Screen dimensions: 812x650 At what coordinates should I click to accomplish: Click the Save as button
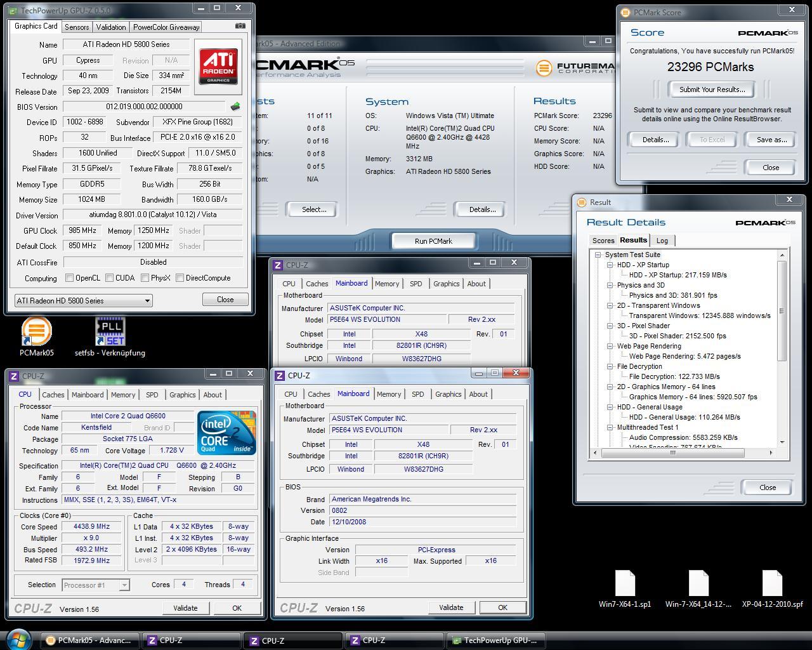[x=771, y=140]
